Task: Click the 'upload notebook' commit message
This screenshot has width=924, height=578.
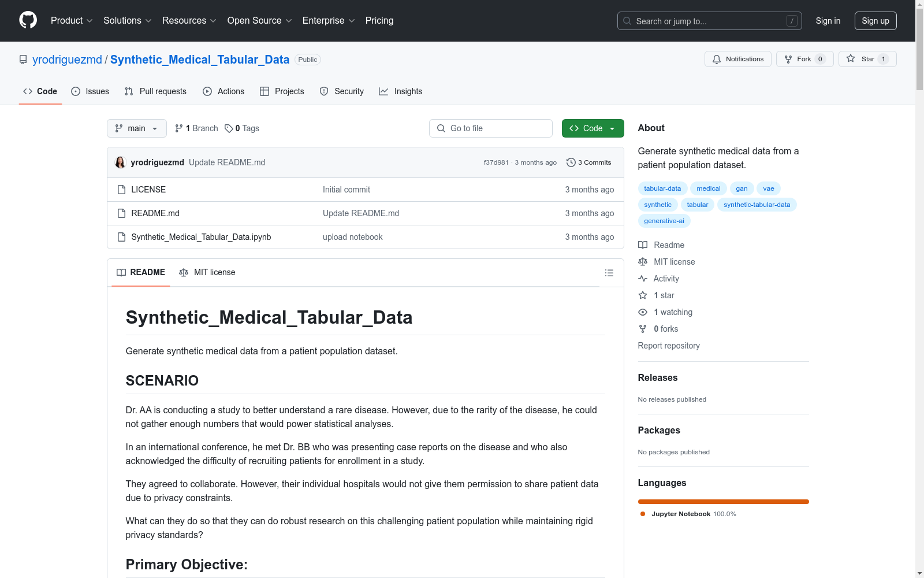Action: [353, 237]
